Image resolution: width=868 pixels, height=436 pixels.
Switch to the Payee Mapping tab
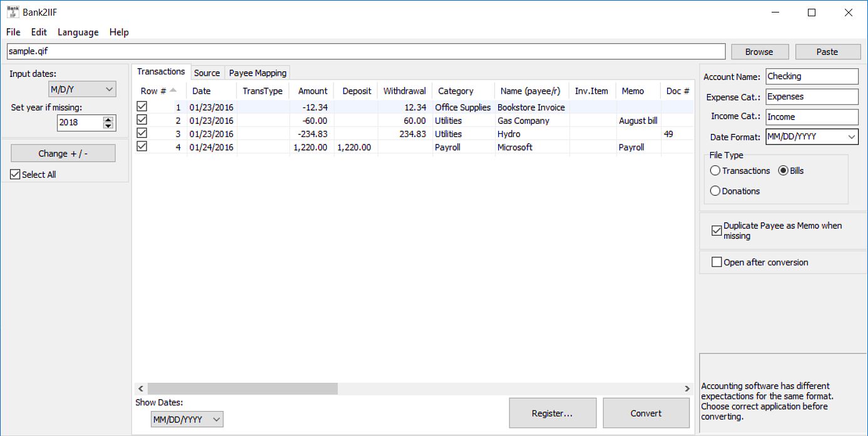click(257, 73)
